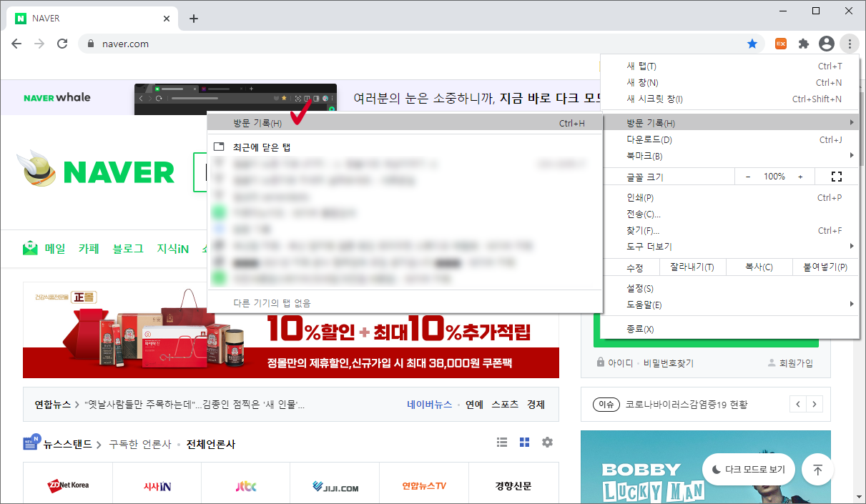Bookmark this page with the star icon
This screenshot has height=504, width=866.
click(x=752, y=44)
